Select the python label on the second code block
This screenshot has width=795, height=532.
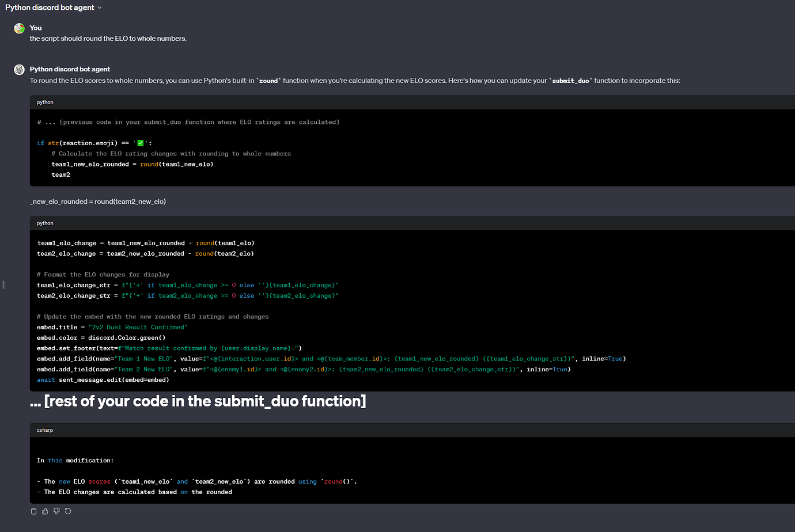click(45, 223)
